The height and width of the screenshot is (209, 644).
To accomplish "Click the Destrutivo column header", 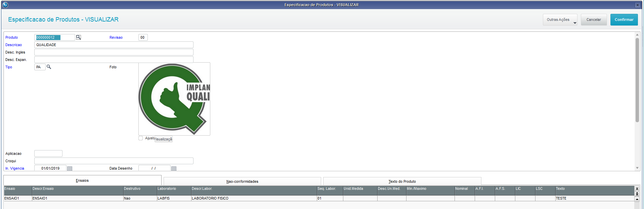I will tap(140, 190).
